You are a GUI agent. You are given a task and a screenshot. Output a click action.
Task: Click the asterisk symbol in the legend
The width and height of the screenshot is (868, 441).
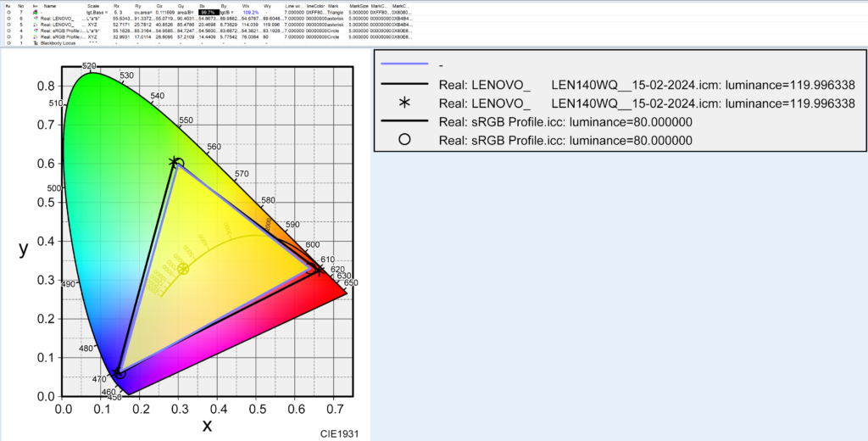[404, 103]
